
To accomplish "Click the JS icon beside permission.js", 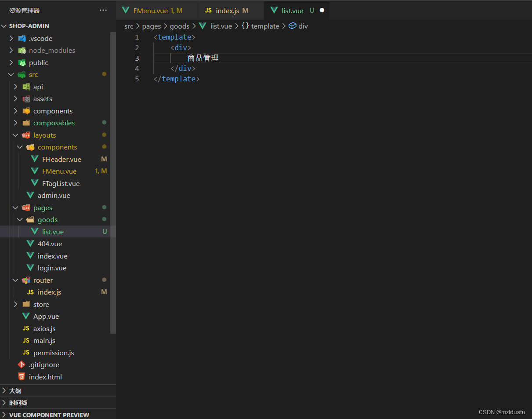I will click(x=26, y=353).
